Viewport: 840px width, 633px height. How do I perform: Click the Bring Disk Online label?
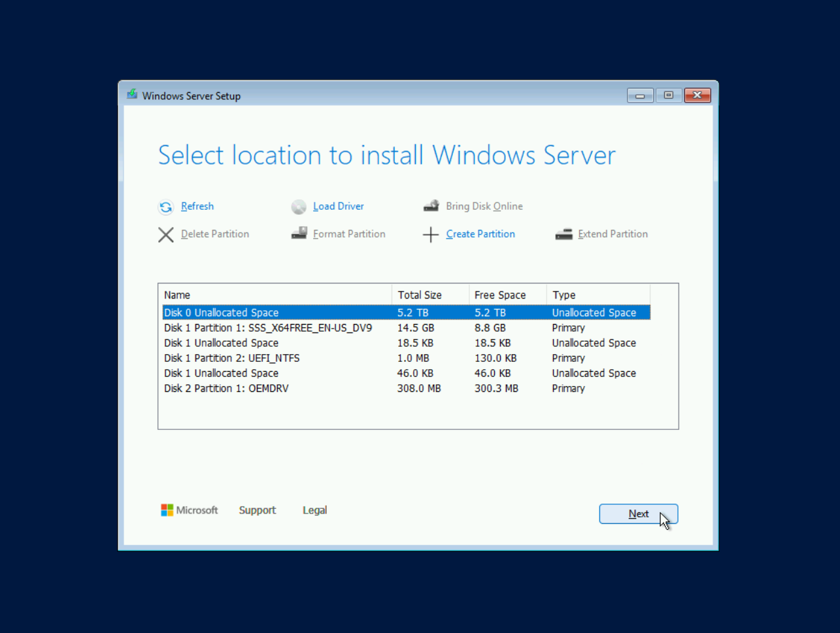(484, 206)
